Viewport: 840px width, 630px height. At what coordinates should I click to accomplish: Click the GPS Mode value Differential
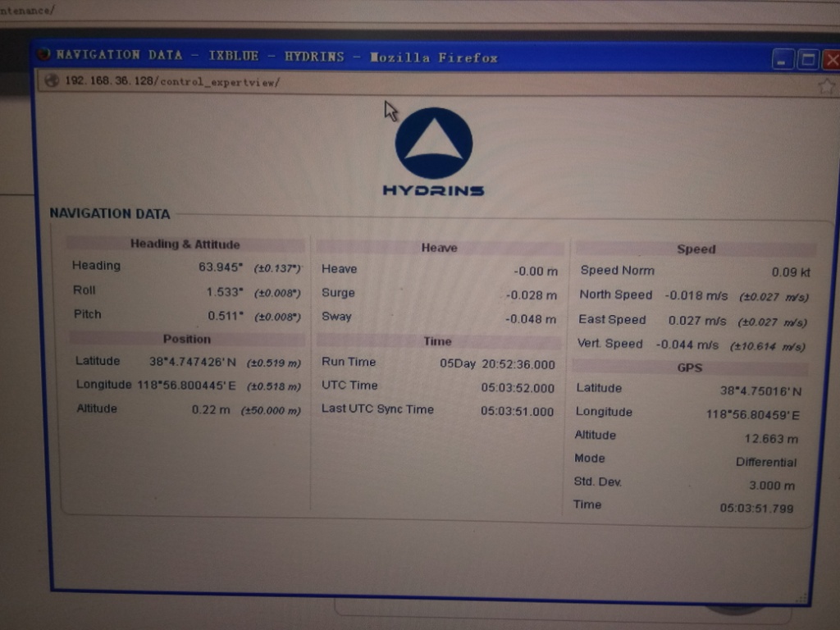[x=768, y=462]
